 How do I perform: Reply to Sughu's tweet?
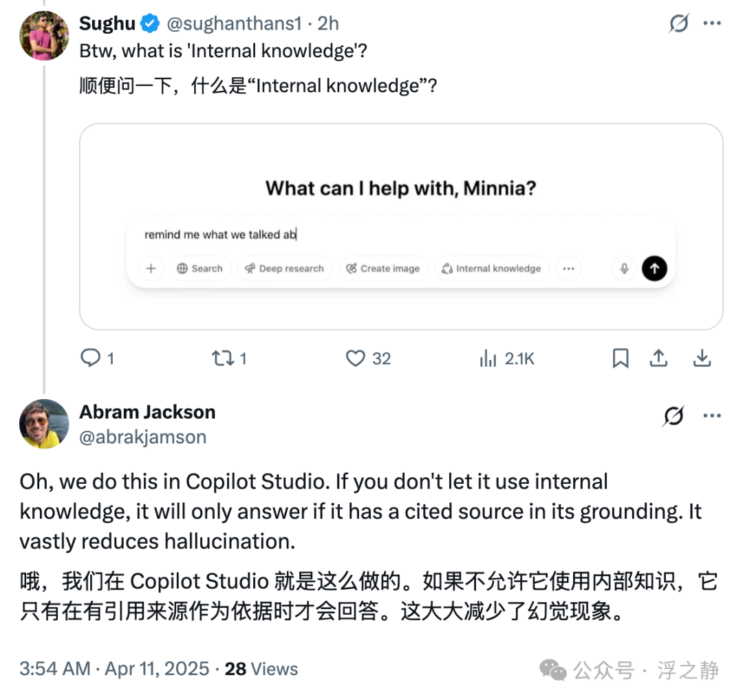coord(91,358)
